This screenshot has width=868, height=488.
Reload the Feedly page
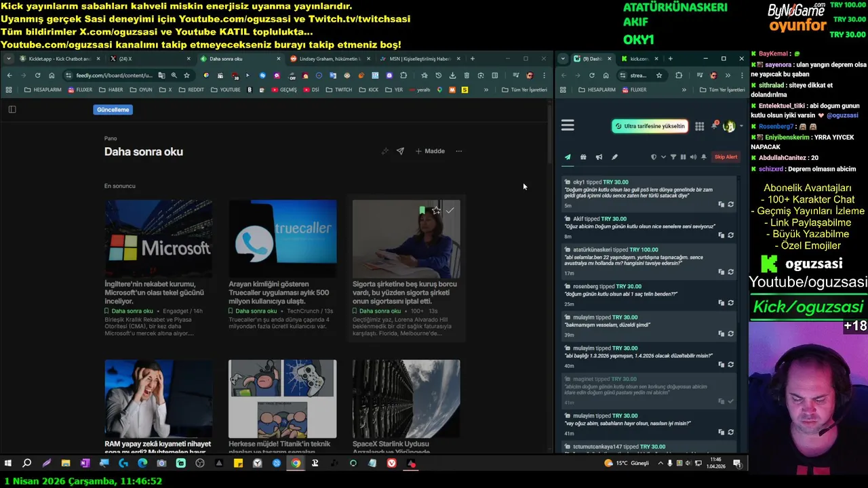pos(37,75)
